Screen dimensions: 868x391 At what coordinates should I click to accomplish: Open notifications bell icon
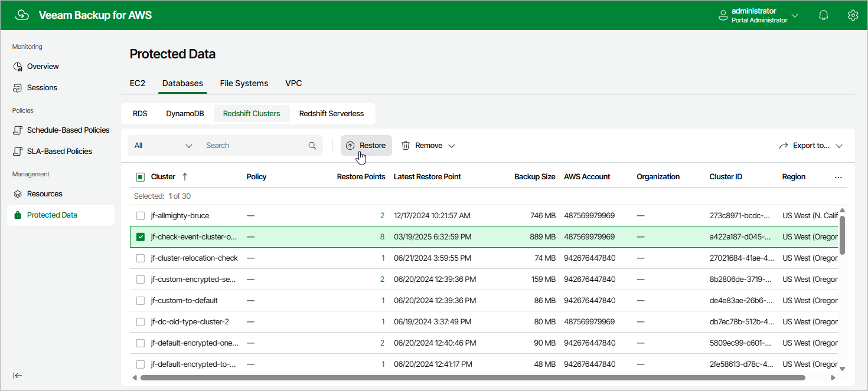pyautogui.click(x=824, y=15)
